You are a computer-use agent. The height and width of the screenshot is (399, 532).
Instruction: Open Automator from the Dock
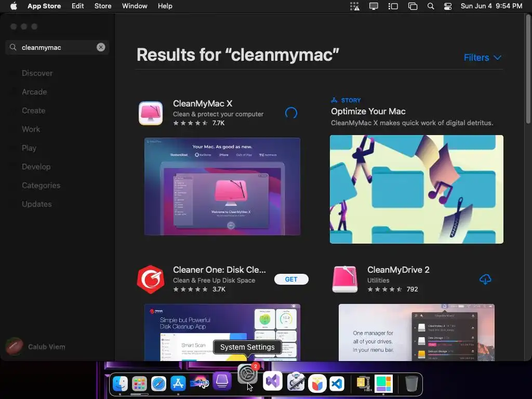click(296, 381)
